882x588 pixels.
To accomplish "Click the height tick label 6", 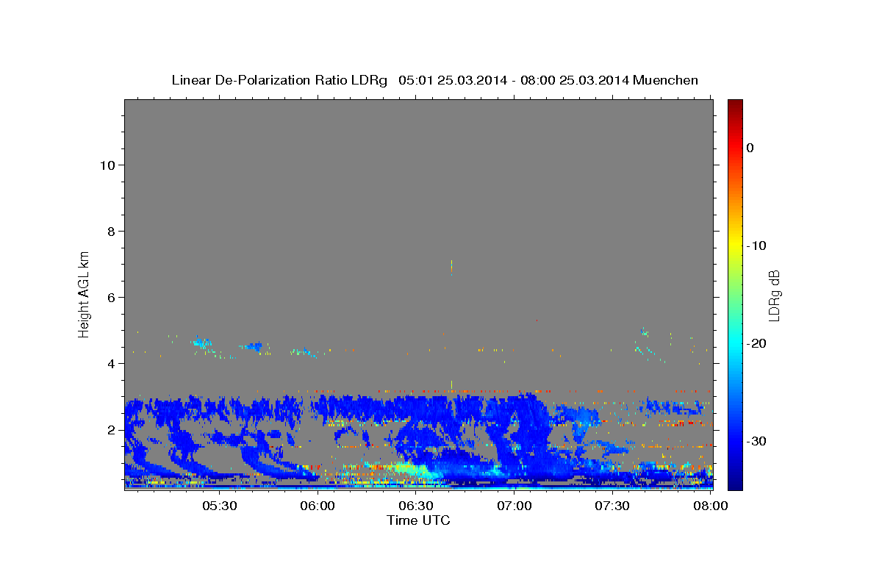I will [x=111, y=297].
